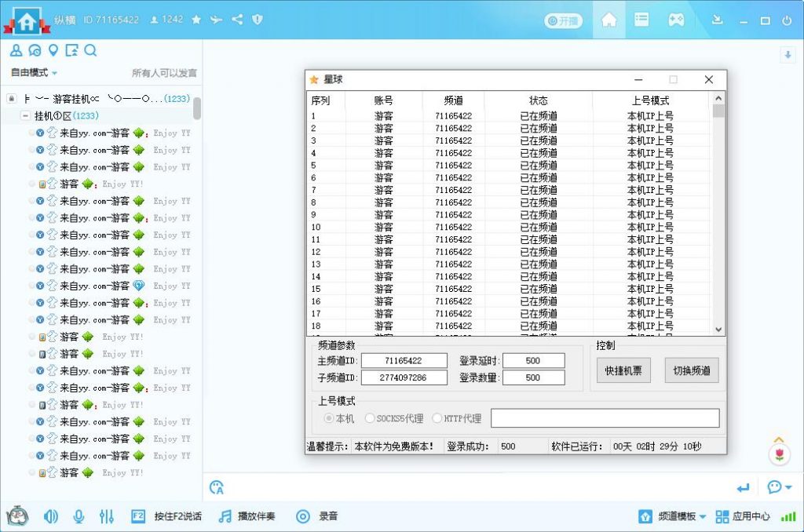The width and height of the screenshot is (804, 532).
Task: Click the scroll down arrow in 星球 table
Action: point(718,330)
